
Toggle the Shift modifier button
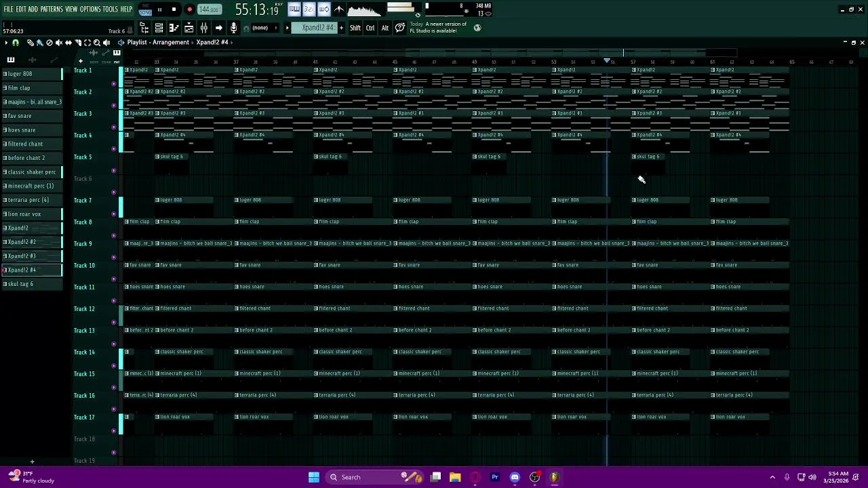click(355, 28)
